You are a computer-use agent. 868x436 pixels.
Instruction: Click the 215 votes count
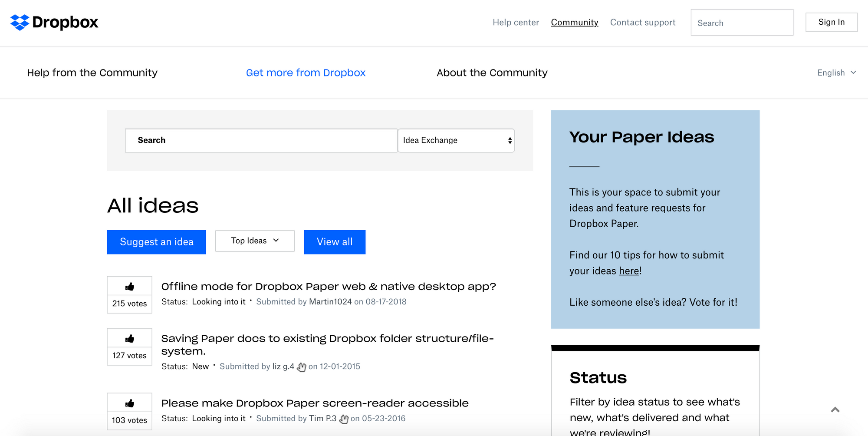point(129,304)
